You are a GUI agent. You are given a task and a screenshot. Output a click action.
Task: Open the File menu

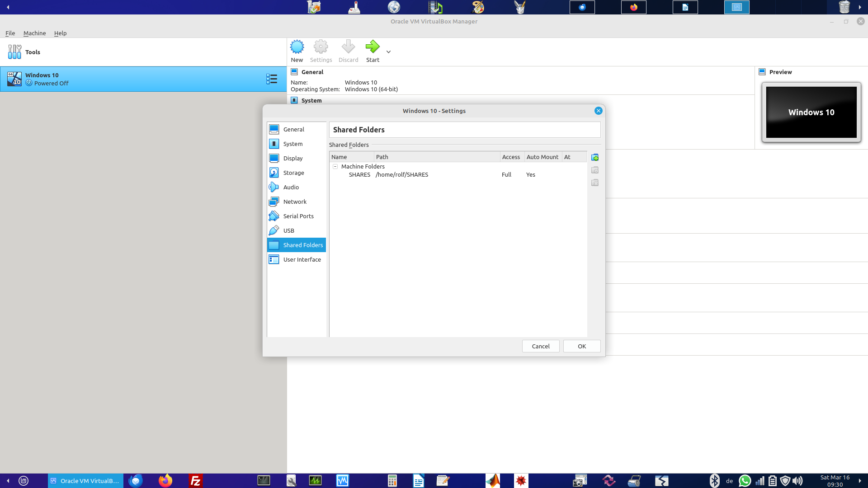point(10,33)
